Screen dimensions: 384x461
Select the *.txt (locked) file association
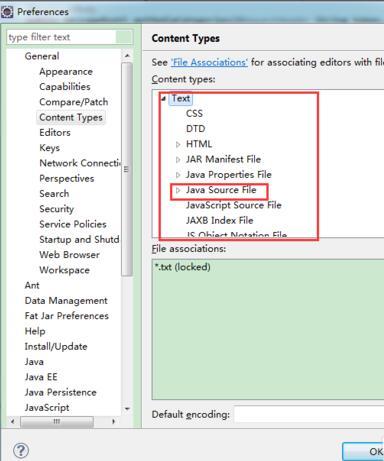click(183, 267)
